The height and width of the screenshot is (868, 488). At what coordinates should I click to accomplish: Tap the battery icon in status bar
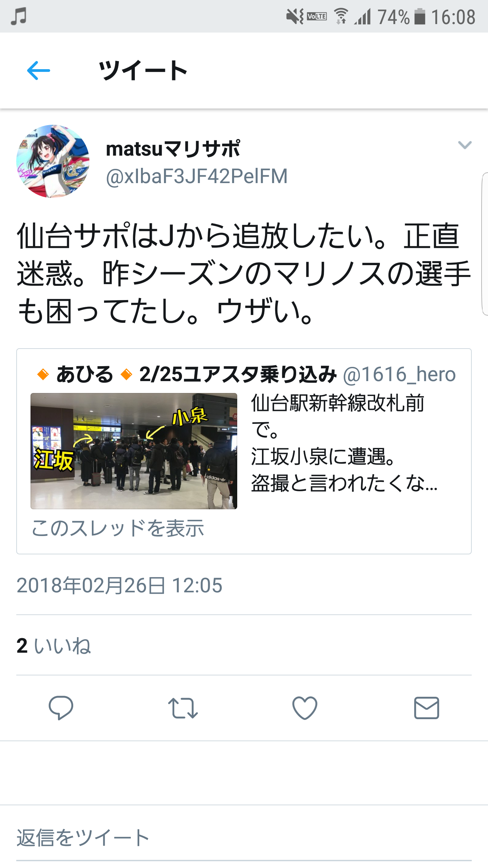tap(420, 17)
